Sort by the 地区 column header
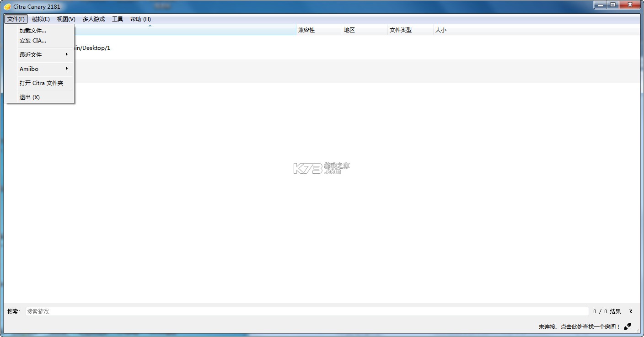The height and width of the screenshot is (337, 644). [365, 30]
